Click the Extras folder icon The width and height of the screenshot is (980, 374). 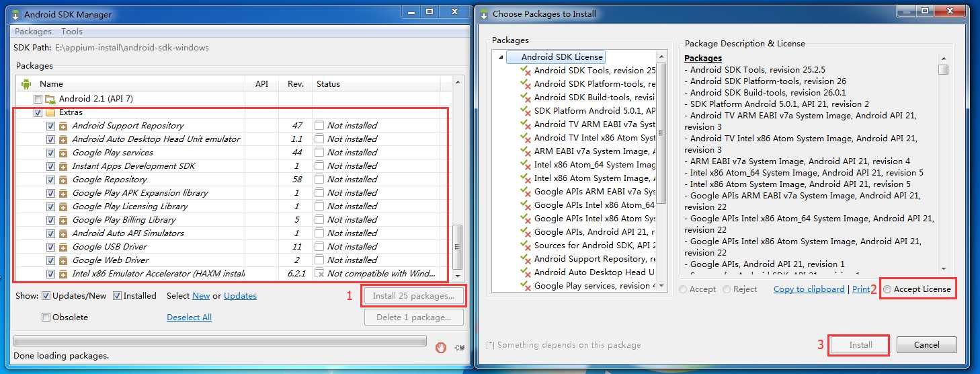pyautogui.click(x=50, y=112)
